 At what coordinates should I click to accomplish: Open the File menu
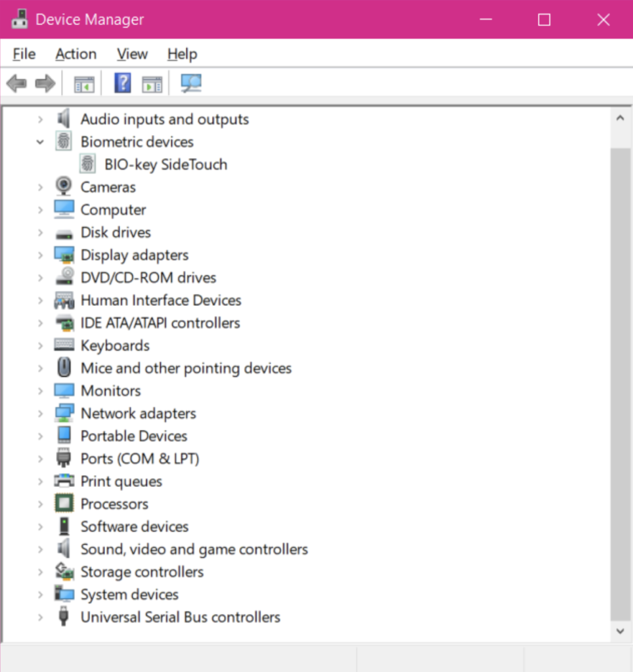pos(24,54)
